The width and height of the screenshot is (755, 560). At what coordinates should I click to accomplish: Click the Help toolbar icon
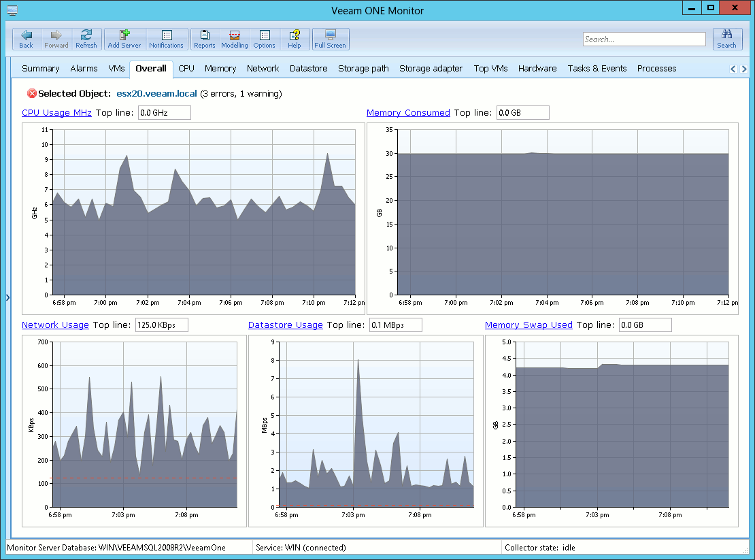[x=295, y=39]
